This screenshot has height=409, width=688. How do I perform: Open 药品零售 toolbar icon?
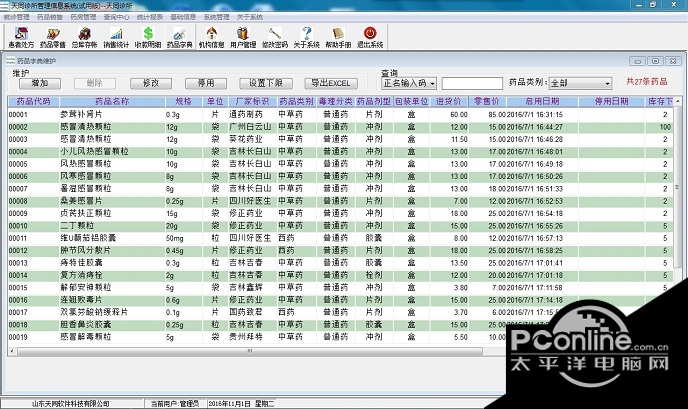tap(53, 37)
